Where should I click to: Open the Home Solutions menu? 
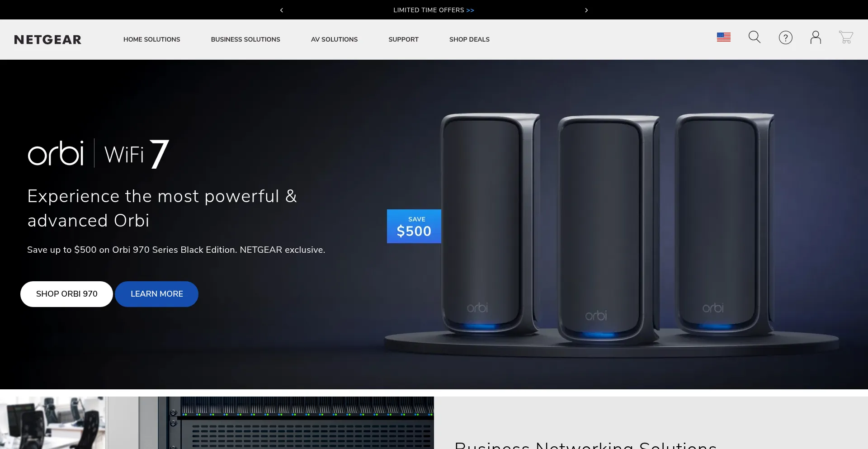(151, 39)
